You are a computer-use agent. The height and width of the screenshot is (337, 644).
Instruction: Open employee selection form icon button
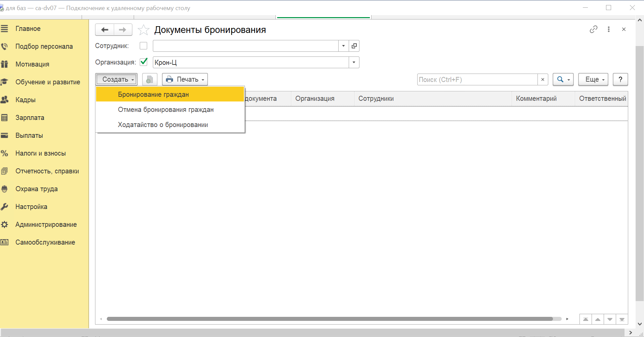click(354, 46)
